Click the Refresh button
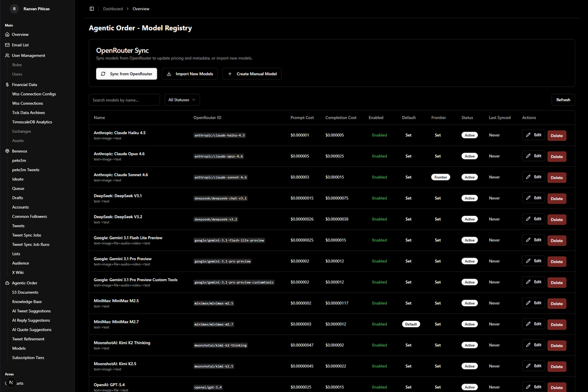Screen dimensions: 588x392 (x=563, y=100)
